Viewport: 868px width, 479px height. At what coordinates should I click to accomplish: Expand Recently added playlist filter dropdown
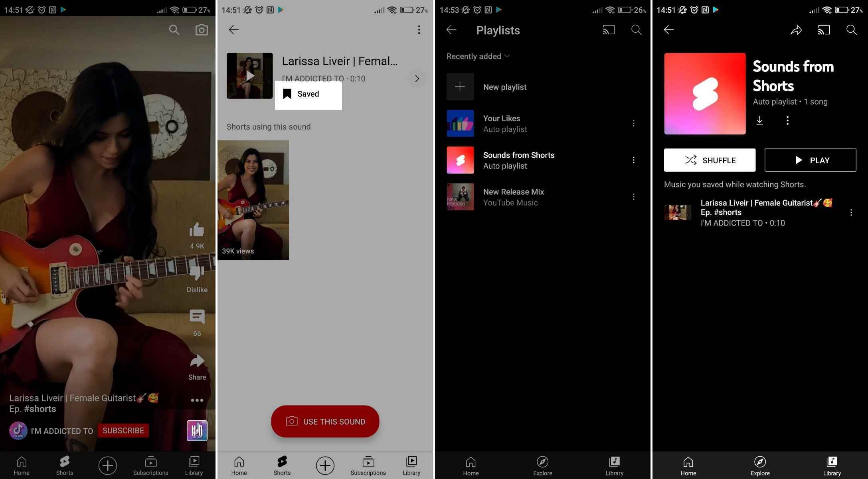(x=477, y=56)
